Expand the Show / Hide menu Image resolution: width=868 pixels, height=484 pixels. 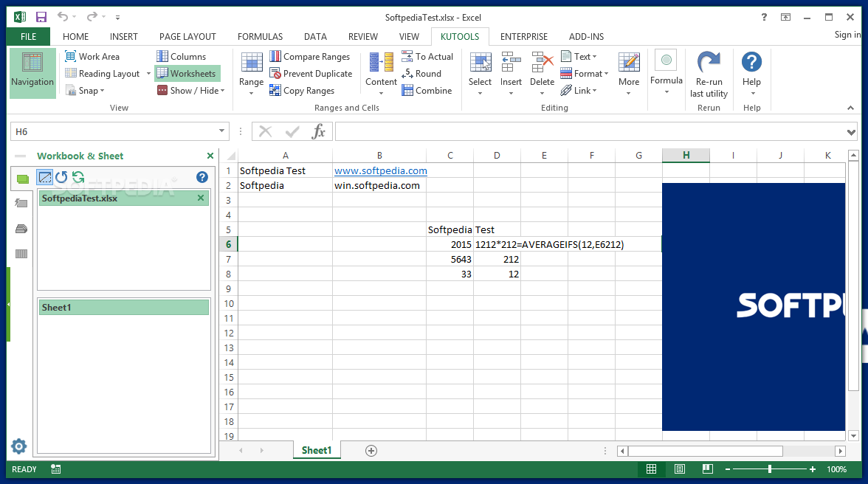[191, 91]
